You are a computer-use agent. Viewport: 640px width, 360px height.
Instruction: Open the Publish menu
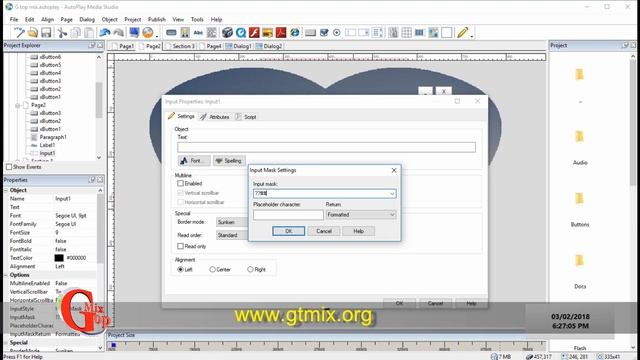[157, 19]
